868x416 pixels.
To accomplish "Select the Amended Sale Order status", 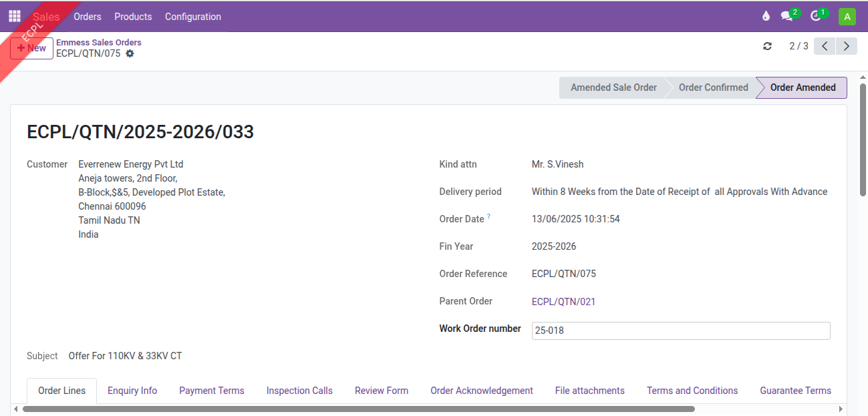I will click(x=613, y=87).
